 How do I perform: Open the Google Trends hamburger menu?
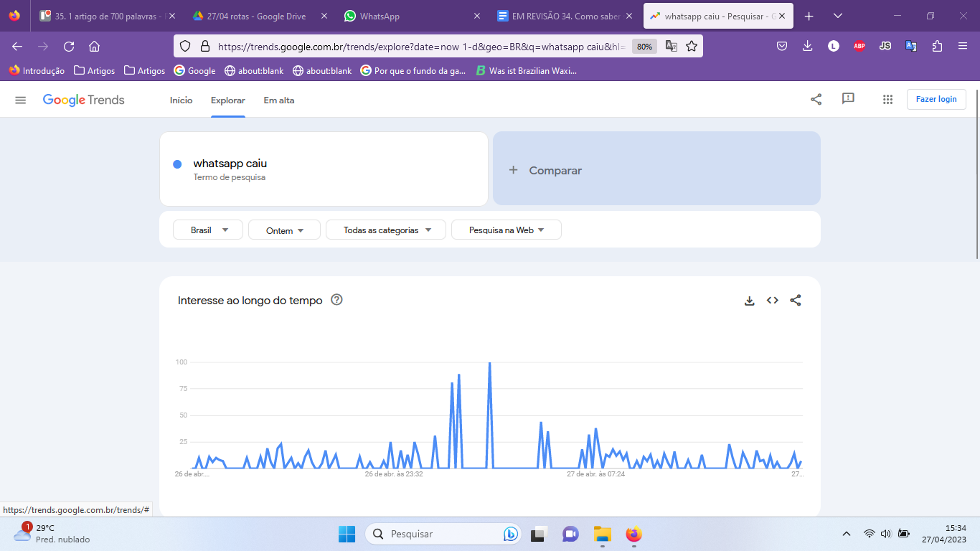20,100
